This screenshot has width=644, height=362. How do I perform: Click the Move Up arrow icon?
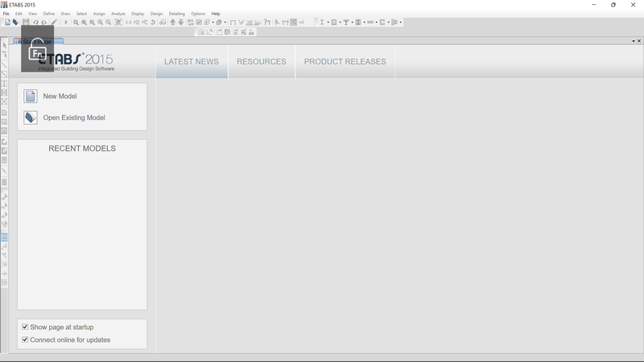173,23
